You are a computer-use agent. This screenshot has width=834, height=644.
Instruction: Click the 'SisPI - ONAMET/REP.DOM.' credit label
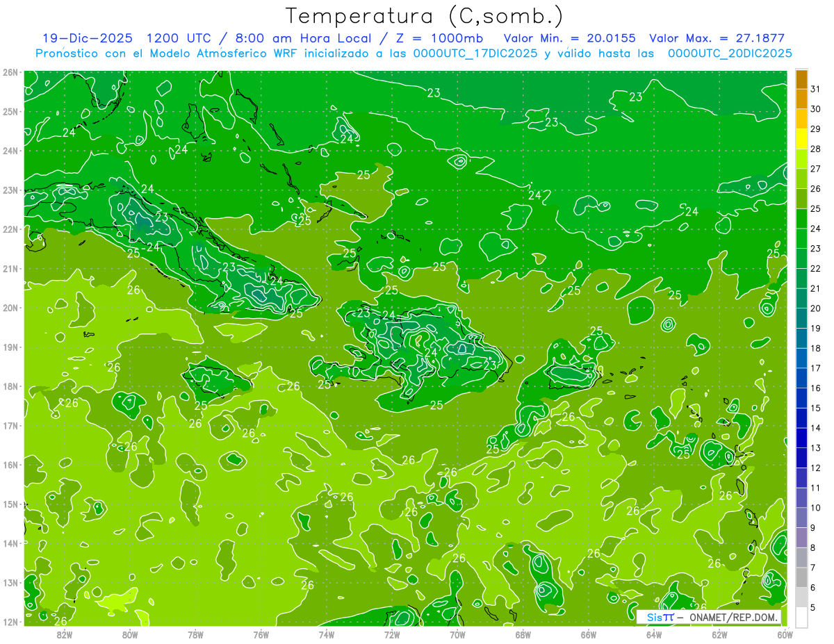(x=710, y=617)
